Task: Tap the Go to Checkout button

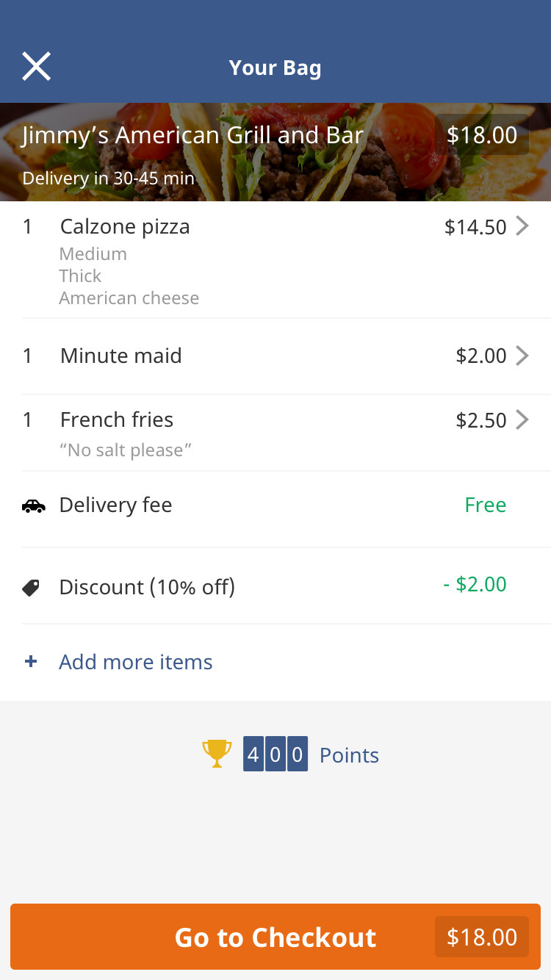Action: (x=275, y=937)
